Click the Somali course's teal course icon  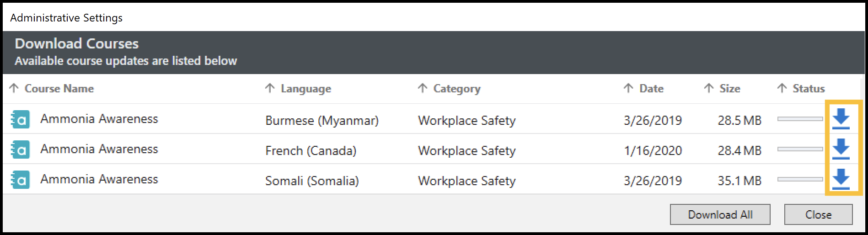coord(21,180)
